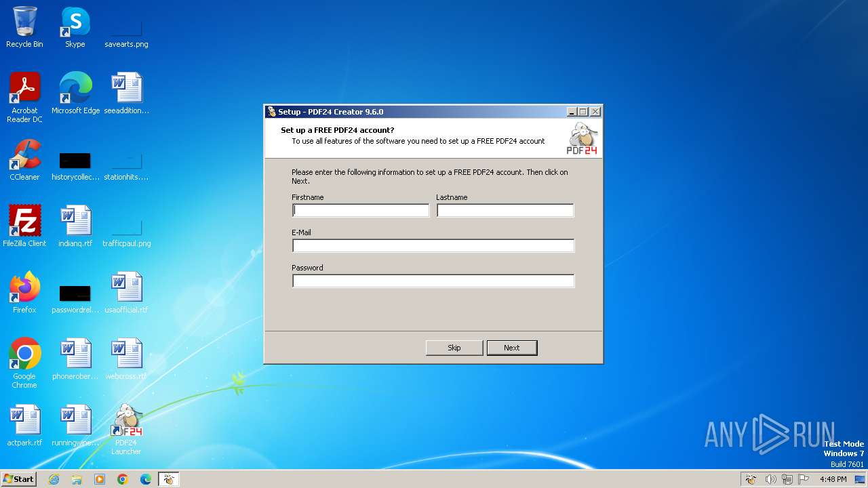Viewport: 868px width, 488px height.
Task: Open Edge from the taskbar
Action: pyautogui.click(x=146, y=479)
